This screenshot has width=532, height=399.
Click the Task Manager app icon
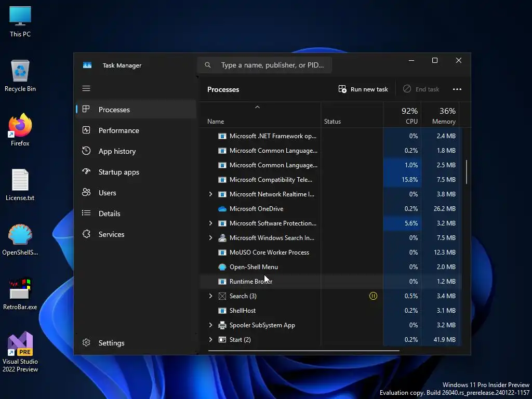(x=87, y=65)
